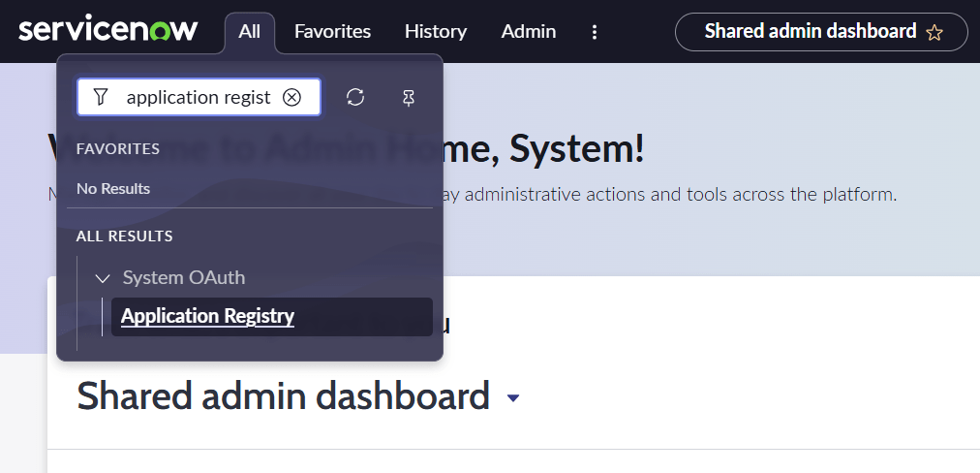Click the funnel filter icon

coord(101,97)
